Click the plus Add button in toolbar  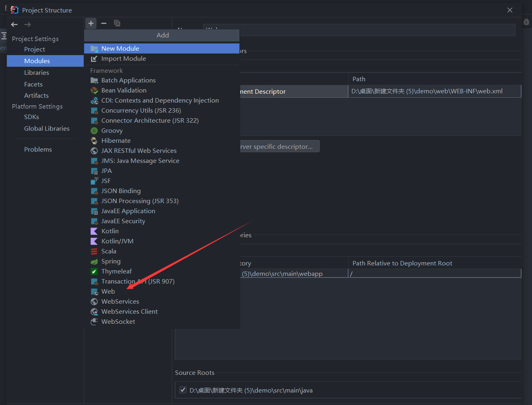(x=91, y=23)
